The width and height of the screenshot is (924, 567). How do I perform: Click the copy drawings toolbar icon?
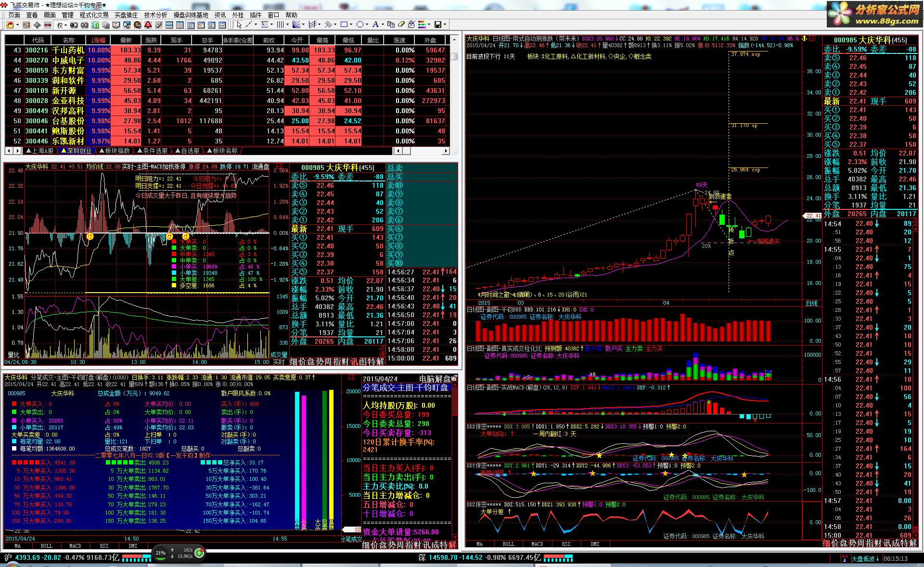[x=391, y=25]
